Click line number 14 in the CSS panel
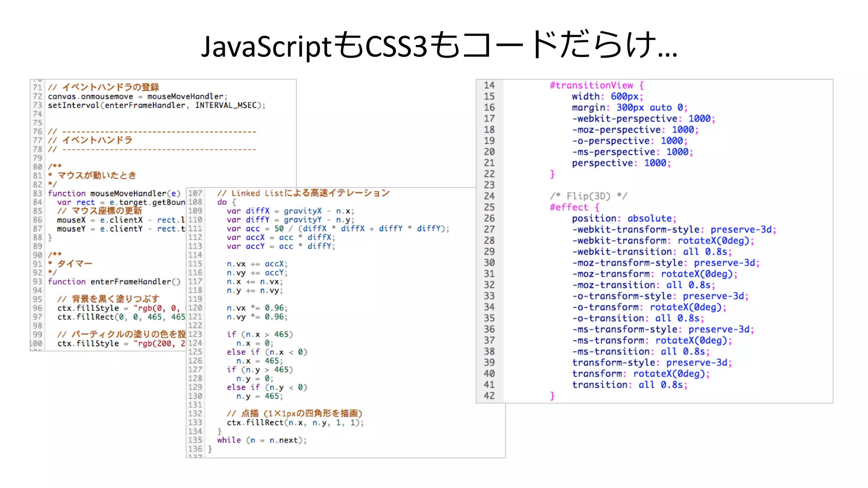The image size is (868, 488). [x=489, y=85]
